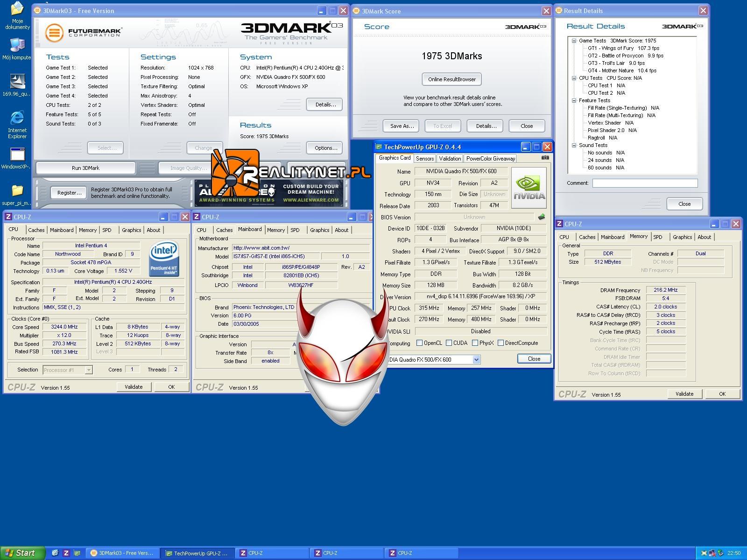Launch Internet Explorer from the desktop
This screenshot has height=560, width=747.
click(x=17, y=125)
